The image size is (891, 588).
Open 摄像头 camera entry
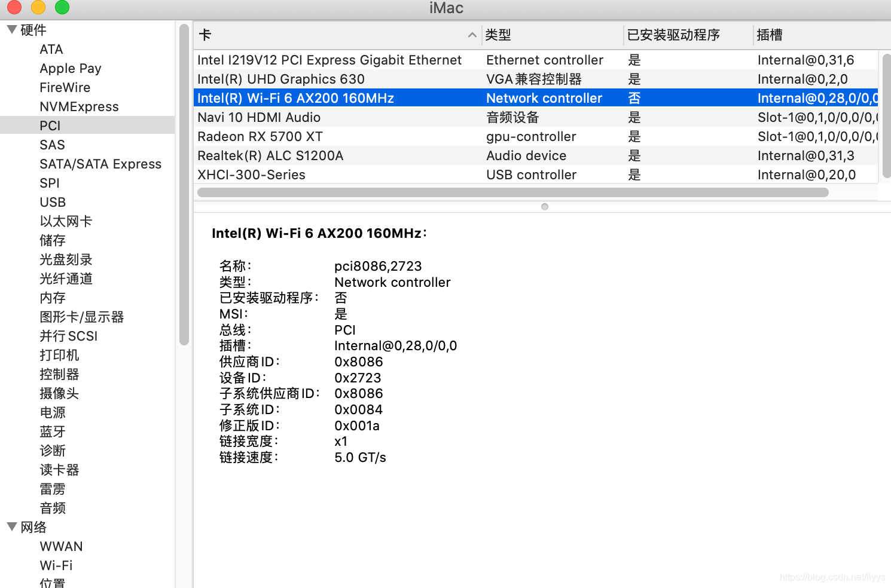[59, 393]
